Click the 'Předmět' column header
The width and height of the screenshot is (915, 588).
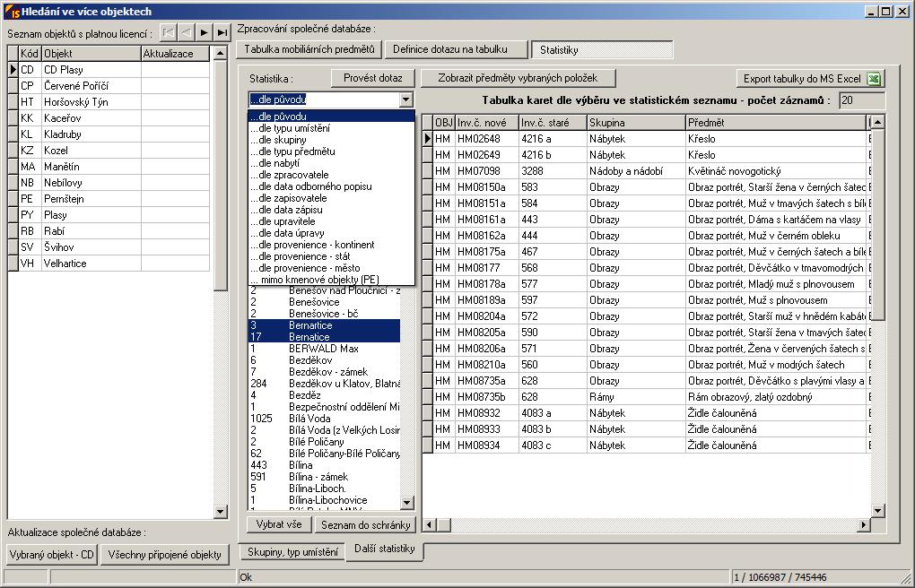coord(776,123)
